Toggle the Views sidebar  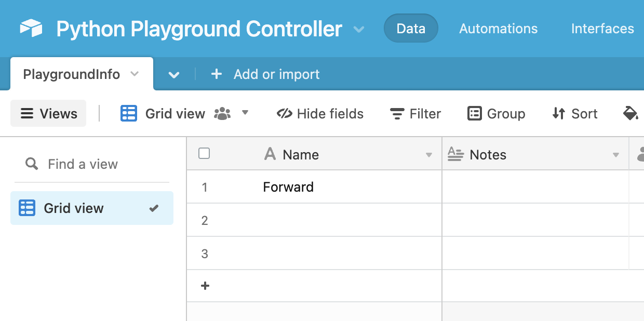(x=48, y=113)
